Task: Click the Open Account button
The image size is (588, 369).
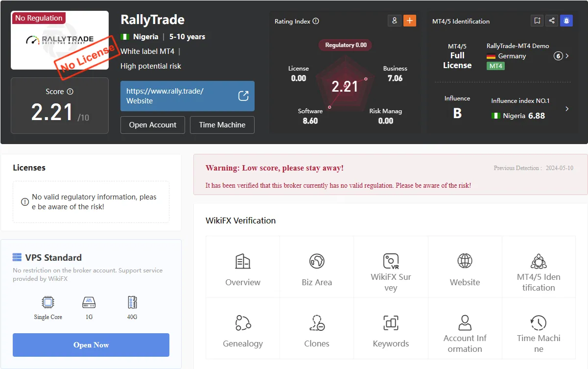Action: [x=153, y=125]
